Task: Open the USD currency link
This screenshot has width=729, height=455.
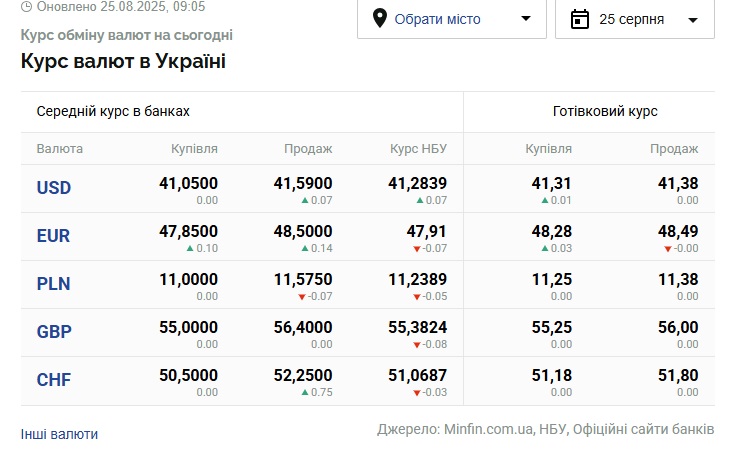Action: click(x=54, y=188)
